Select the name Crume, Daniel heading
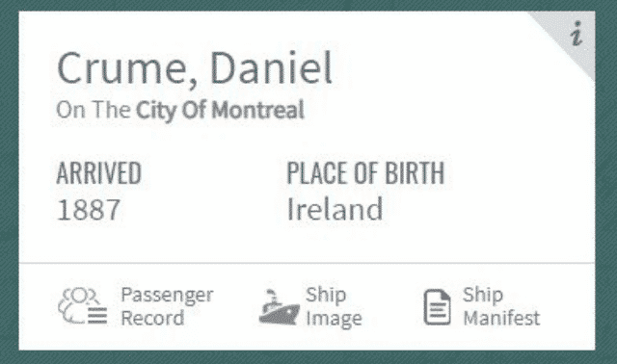617x364 pixels. 195,68
